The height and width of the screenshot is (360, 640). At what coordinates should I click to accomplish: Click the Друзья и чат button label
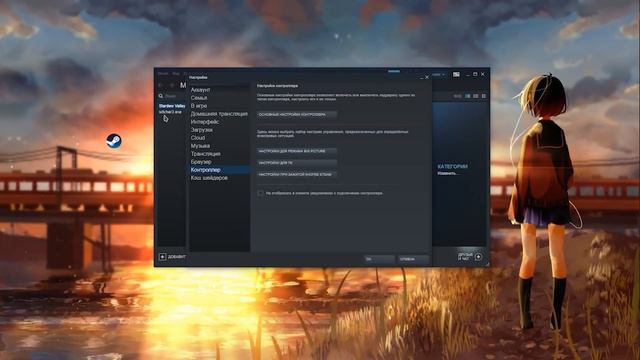(x=465, y=257)
